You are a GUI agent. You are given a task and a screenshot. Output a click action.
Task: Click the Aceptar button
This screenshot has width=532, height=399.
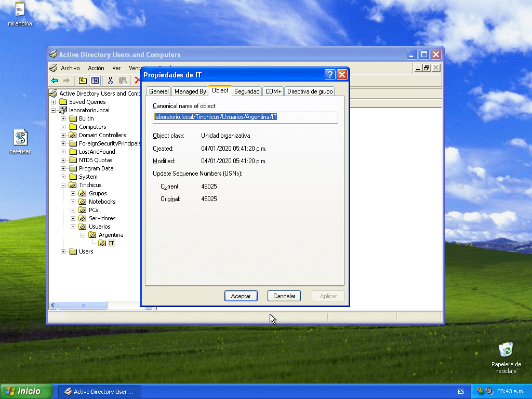coord(241,296)
